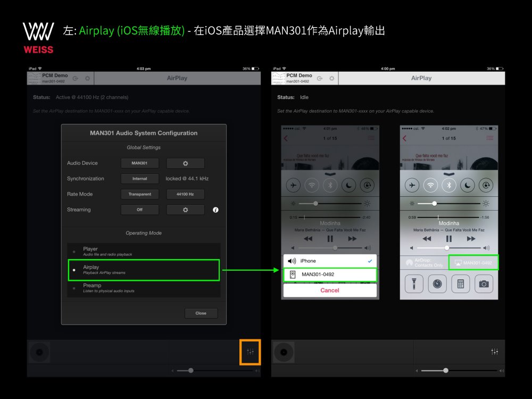
Task: Toggle Airplane mode in left phone
Action: click(293, 185)
